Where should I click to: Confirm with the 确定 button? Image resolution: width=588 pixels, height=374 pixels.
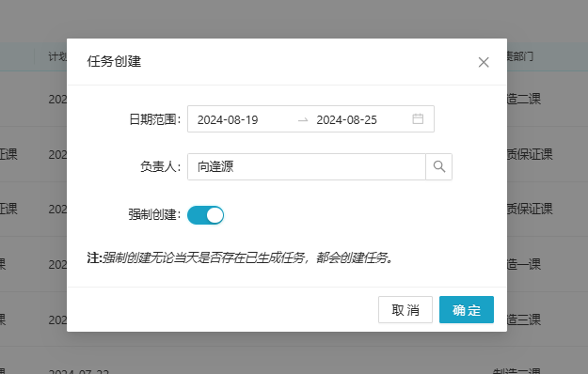click(x=467, y=309)
